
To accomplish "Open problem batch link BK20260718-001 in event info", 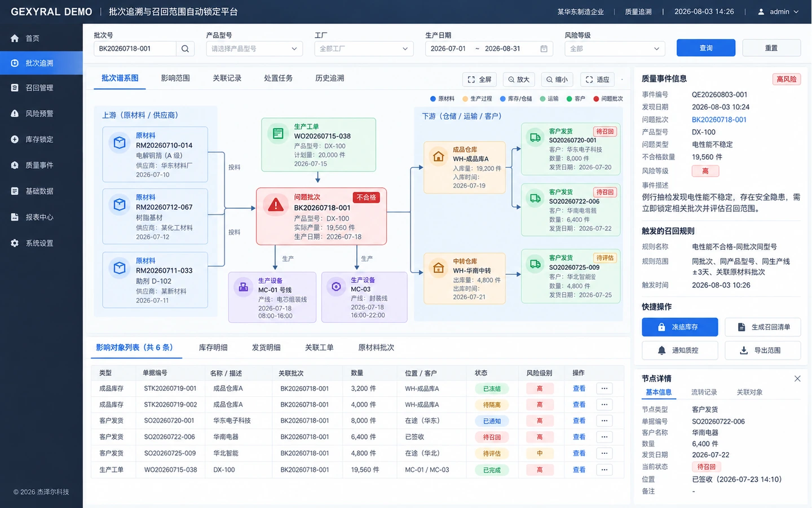I will 719,120.
